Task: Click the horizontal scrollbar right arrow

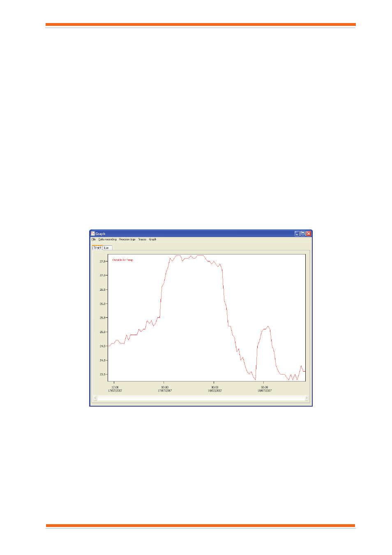Action: (x=307, y=398)
